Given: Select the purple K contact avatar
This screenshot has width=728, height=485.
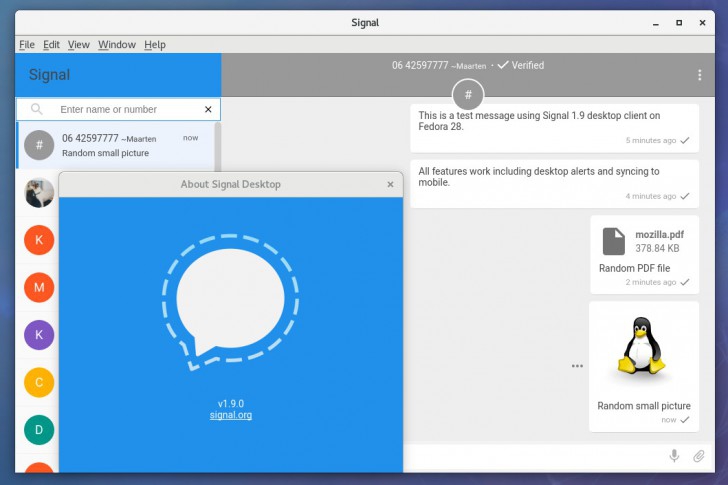Looking at the screenshot, I should (x=39, y=335).
